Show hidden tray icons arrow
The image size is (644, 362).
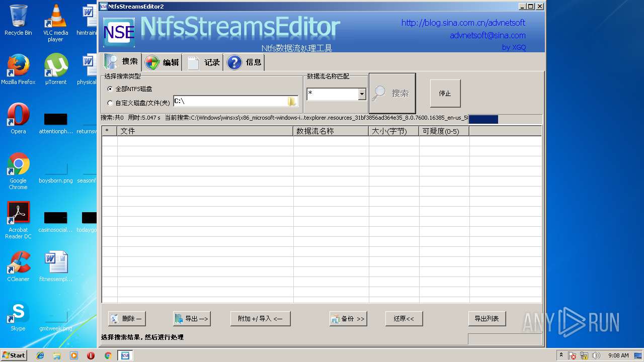(561, 355)
